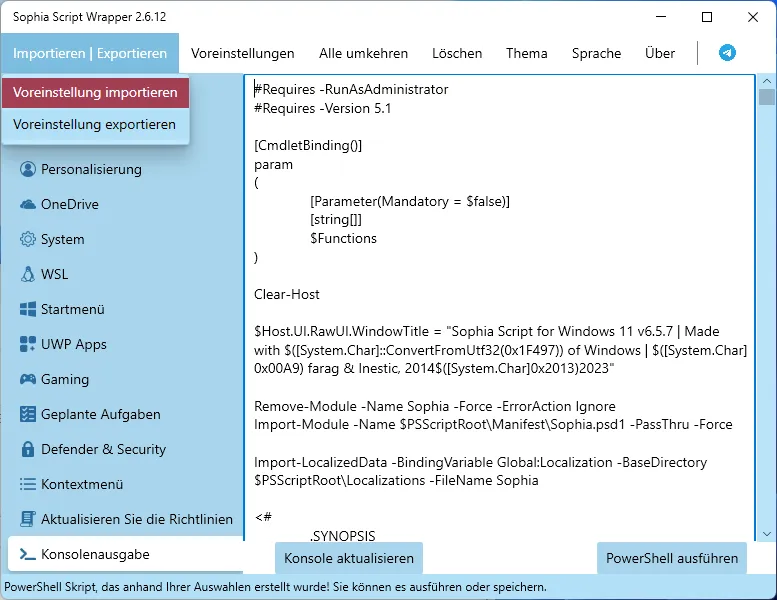The image size is (777, 600).
Task: Click the WSL penguin icon
Action: pos(28,274)
